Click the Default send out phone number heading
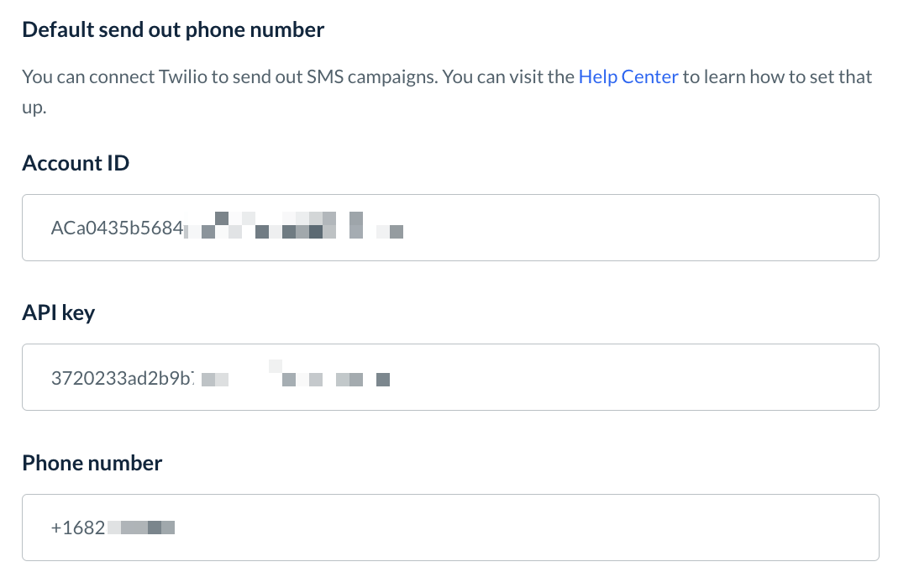Viewport: 914px width, 588px height. pyautogui.click(x=173, y=30)
